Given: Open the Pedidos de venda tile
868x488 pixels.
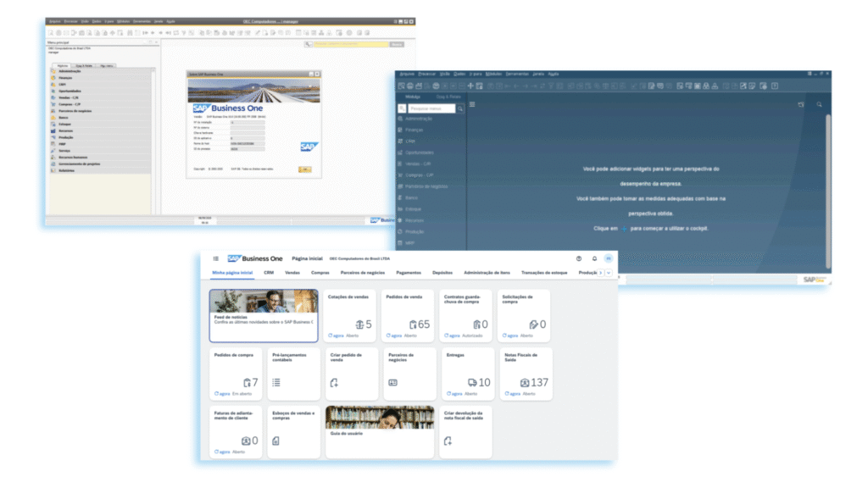Looking at the screenshot, I should pos(409,315).
